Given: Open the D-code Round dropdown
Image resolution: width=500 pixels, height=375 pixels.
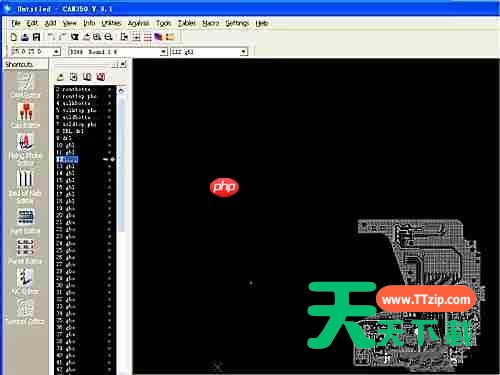Looking at the screenshot, I should coord(163,52).
